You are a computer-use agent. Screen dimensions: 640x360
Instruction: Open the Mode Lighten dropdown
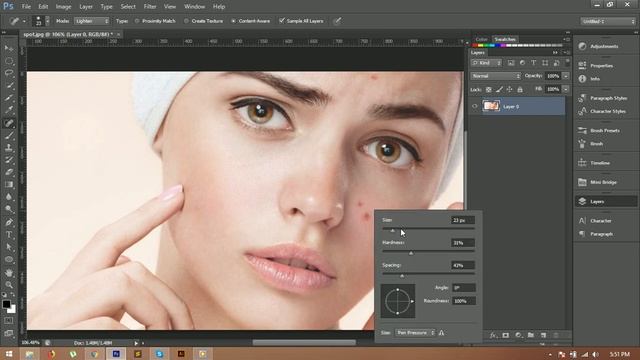[92, 21]
